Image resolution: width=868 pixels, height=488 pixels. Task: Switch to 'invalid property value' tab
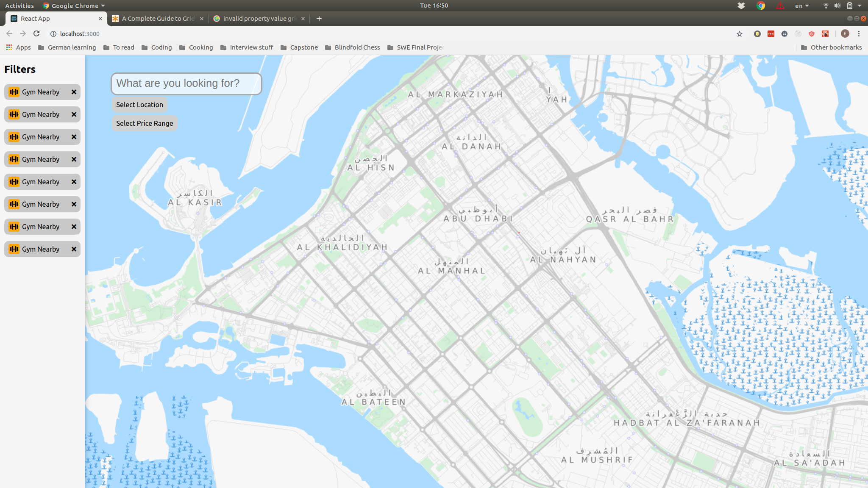259,19
